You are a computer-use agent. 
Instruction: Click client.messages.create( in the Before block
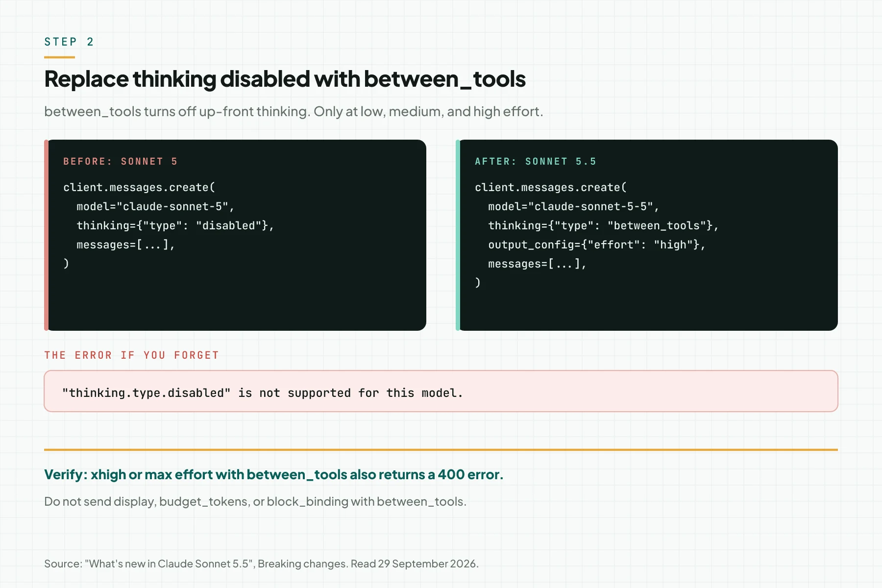139,188
